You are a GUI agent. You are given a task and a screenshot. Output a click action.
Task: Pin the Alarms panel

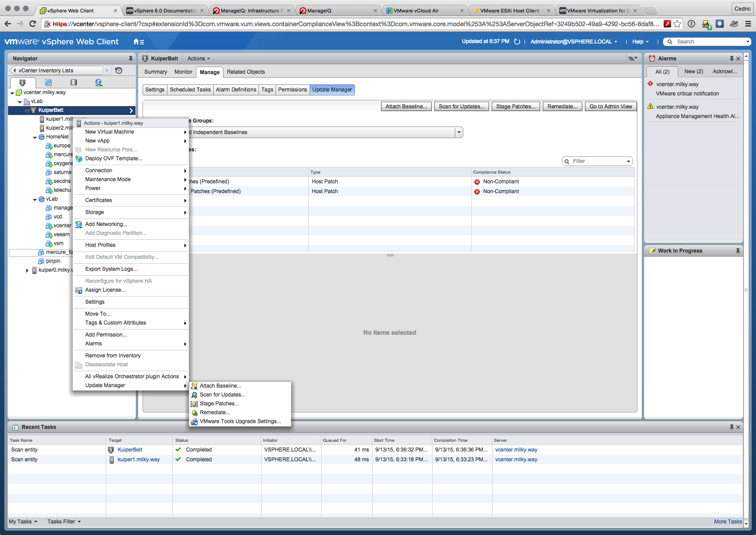tap(731, 59)
